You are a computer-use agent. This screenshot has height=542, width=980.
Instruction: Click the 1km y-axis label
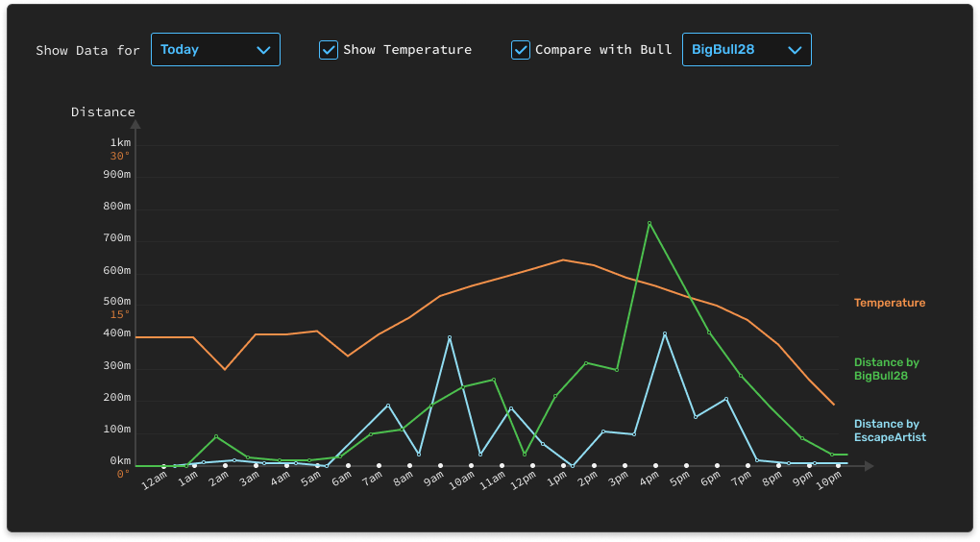[121, 142]
